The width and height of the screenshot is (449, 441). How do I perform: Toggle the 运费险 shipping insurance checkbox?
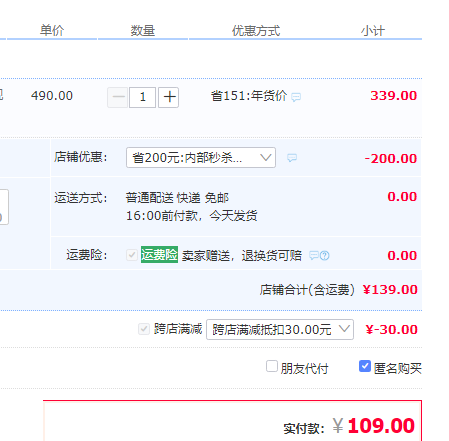tap(132, 255)
